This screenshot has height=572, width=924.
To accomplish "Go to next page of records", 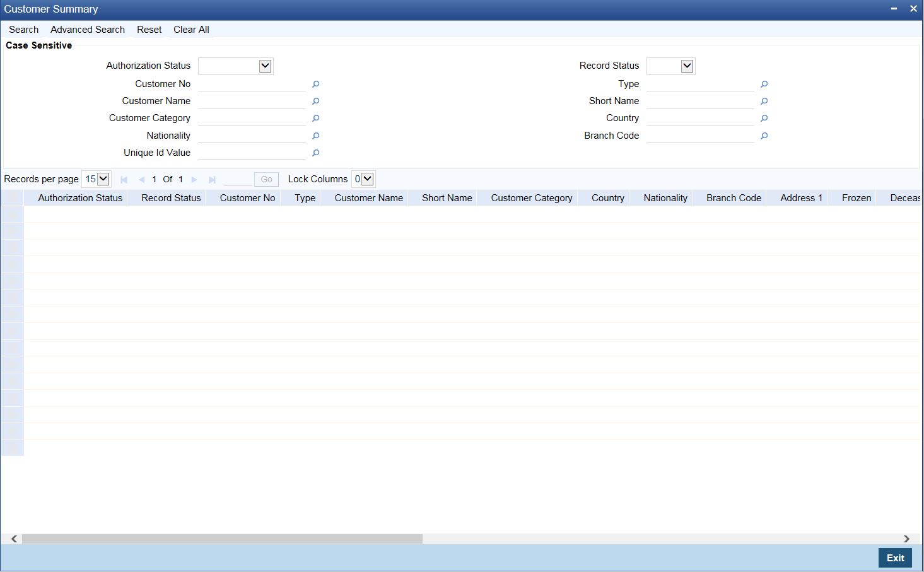I will click(194, 180).
